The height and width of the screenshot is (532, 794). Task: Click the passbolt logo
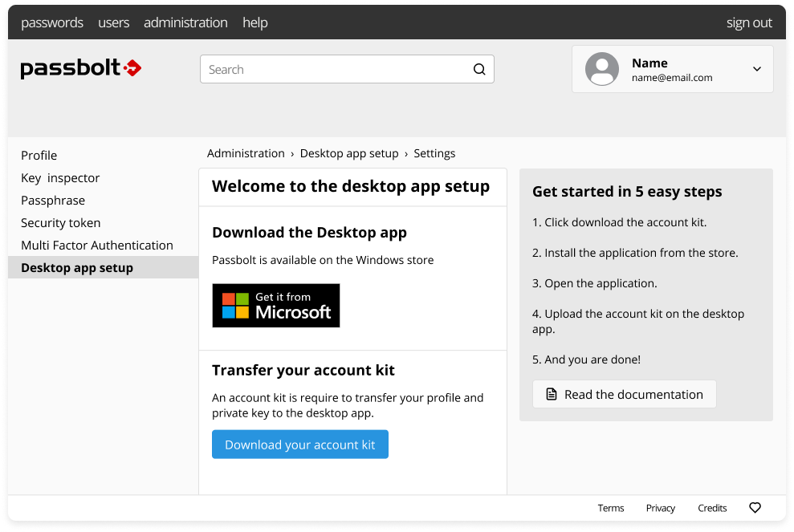pos(81,68)
